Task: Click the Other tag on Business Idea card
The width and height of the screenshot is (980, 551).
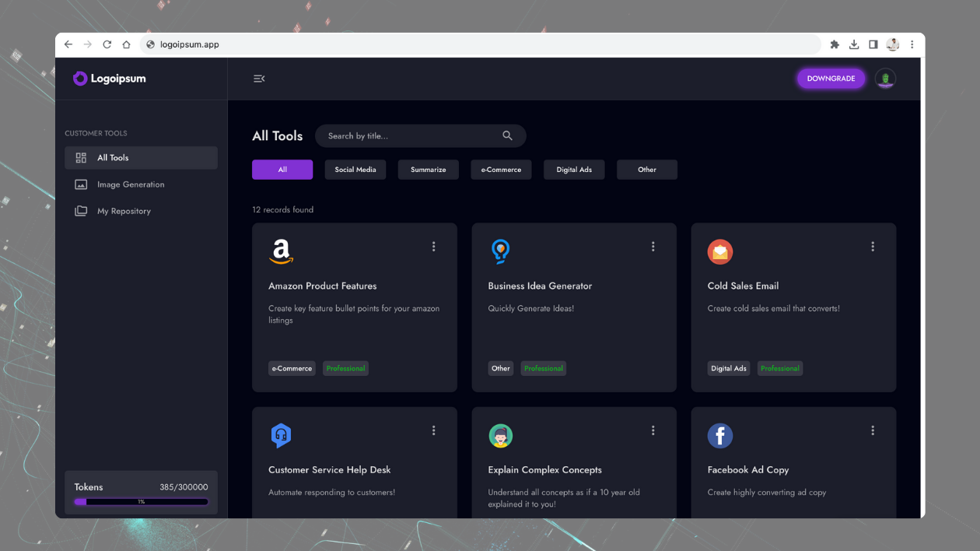Action: click(x=501, y=368)
